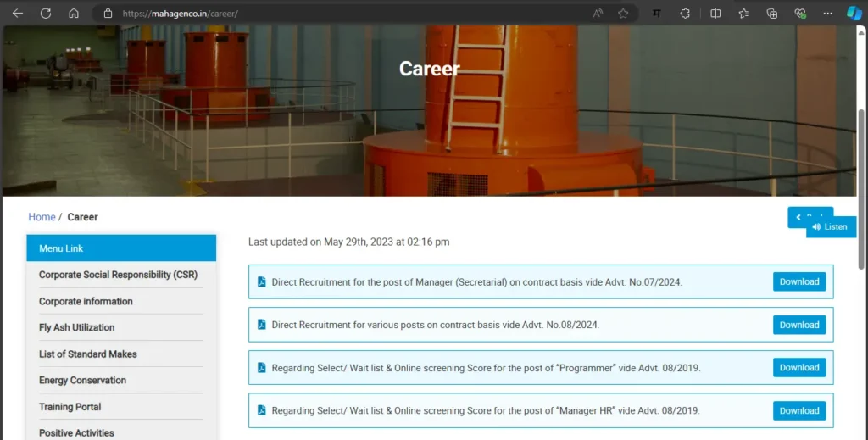The height and width of the screenshot is (440, 868).
Task: View site info via the padlock icon
Action: (108, 14)
